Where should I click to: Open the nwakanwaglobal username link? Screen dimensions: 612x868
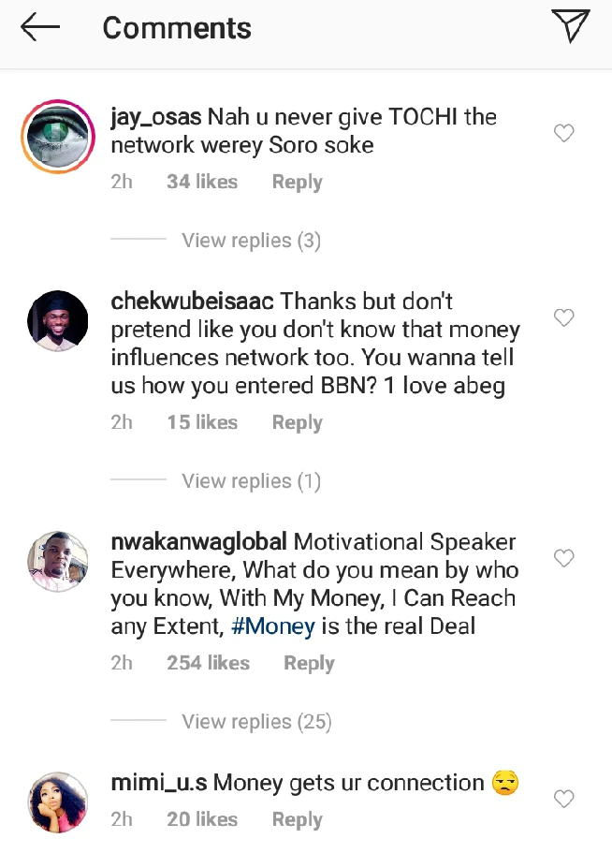[x=198, y=542]
